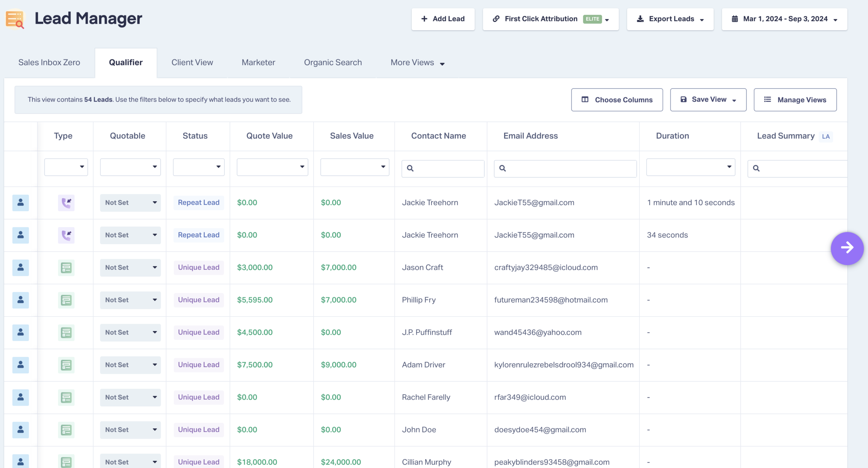Click the Add Lead button
Image resolution: width=868 pixels, height=468 pixels.
443,19
